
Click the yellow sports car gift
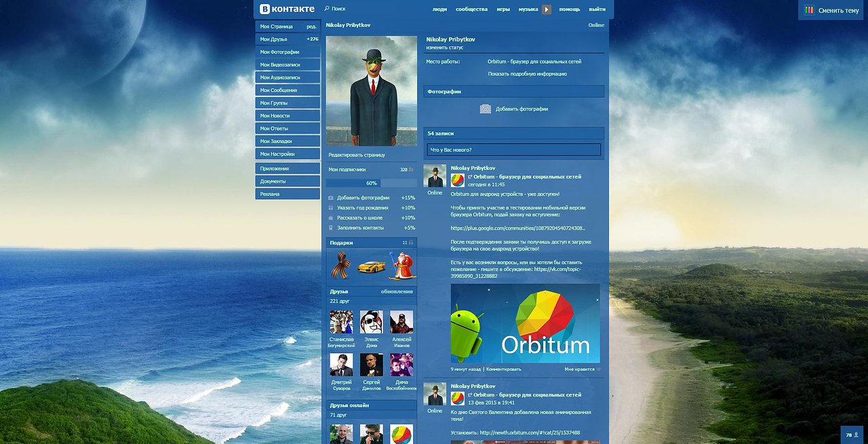[x=371, y=266]
